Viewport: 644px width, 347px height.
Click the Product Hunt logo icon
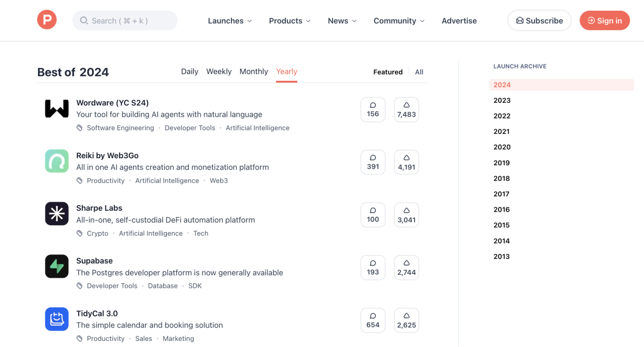[47, 20]
